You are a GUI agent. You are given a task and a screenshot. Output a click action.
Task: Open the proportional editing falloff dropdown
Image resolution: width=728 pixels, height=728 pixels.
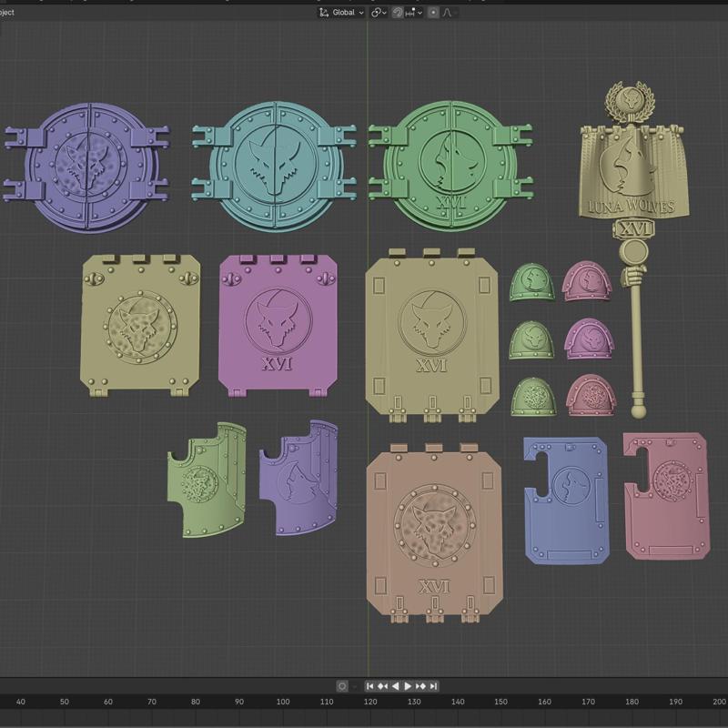450,13
